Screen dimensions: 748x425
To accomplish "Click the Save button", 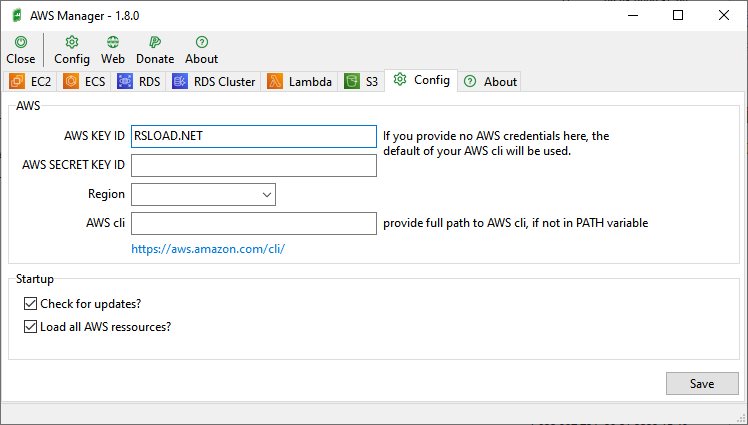I will coord(702,384).
